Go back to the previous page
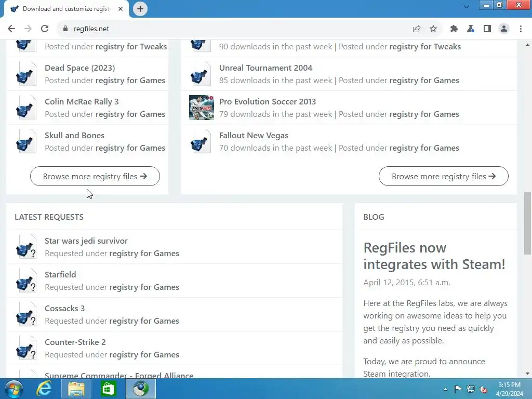 [x=11, y=29]
